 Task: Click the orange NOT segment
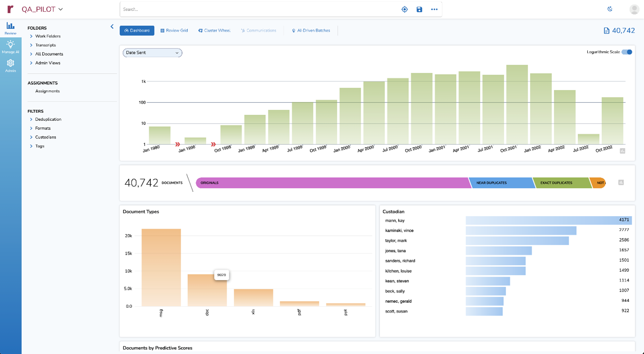598,183
